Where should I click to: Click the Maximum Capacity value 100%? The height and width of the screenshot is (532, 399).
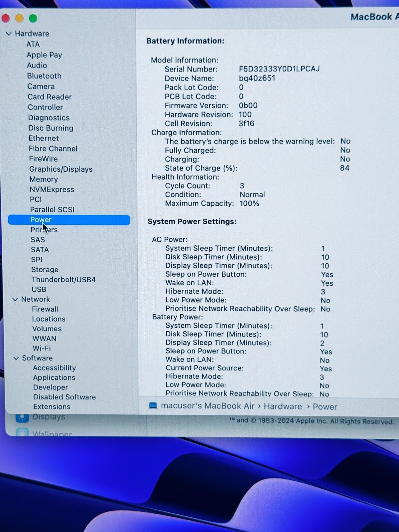tap(249, 203)
